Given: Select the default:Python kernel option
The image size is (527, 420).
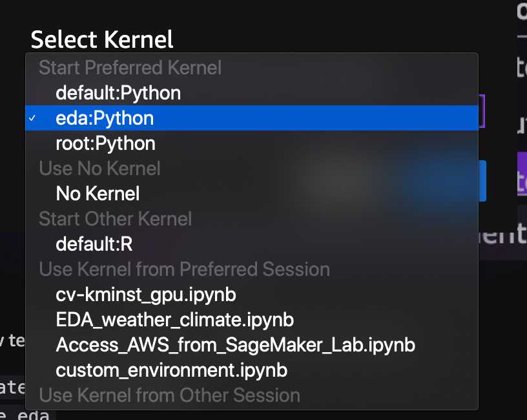Looking at the screenshot, I should coord(252,93).
